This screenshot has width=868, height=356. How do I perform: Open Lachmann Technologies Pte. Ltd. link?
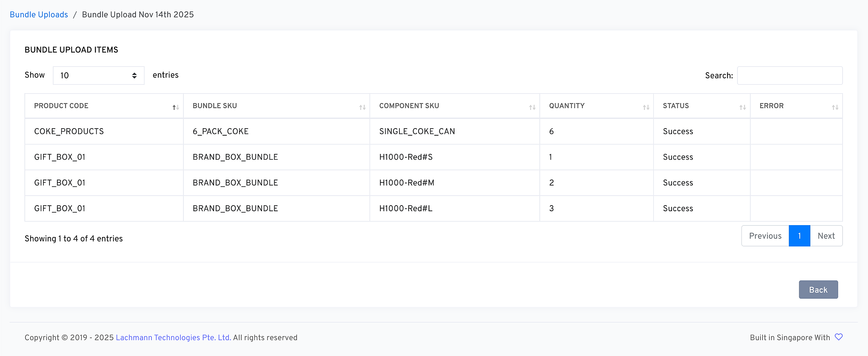click(x=173, y=338)
